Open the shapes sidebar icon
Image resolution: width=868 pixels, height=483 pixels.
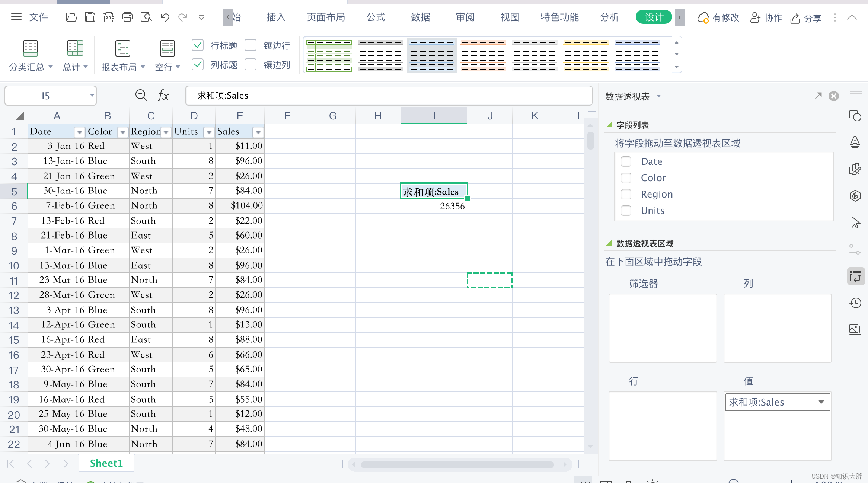click(x=855, y=116)
